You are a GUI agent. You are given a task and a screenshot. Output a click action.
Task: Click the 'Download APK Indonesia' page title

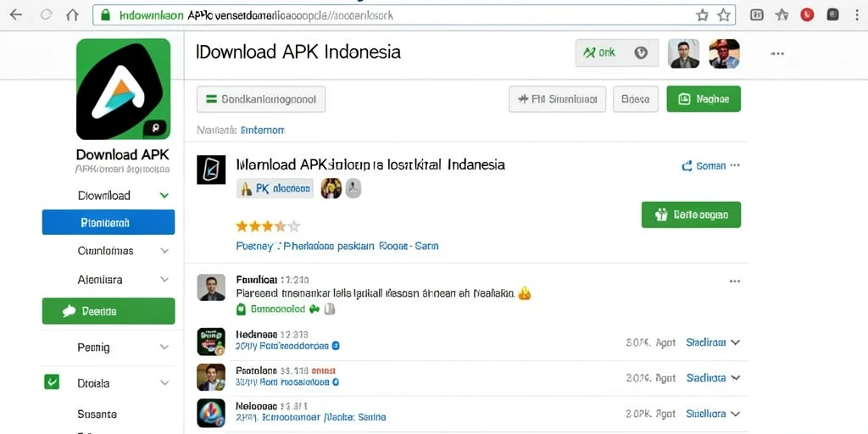click(298, 52)
